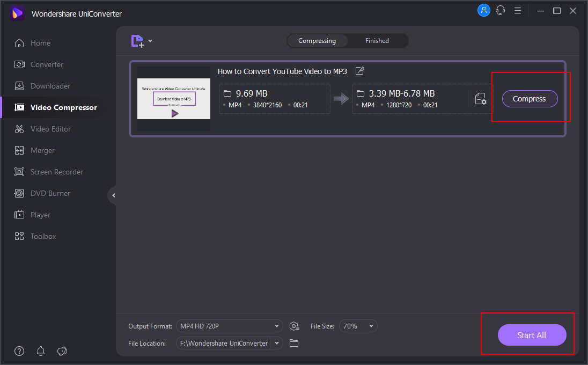Click the Player TV icon

tap(19, 215)
